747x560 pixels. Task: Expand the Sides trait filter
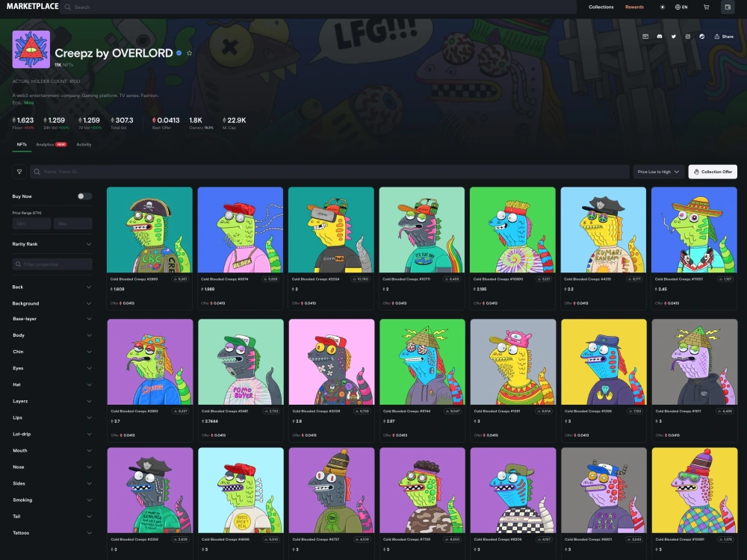pos(52,484)
